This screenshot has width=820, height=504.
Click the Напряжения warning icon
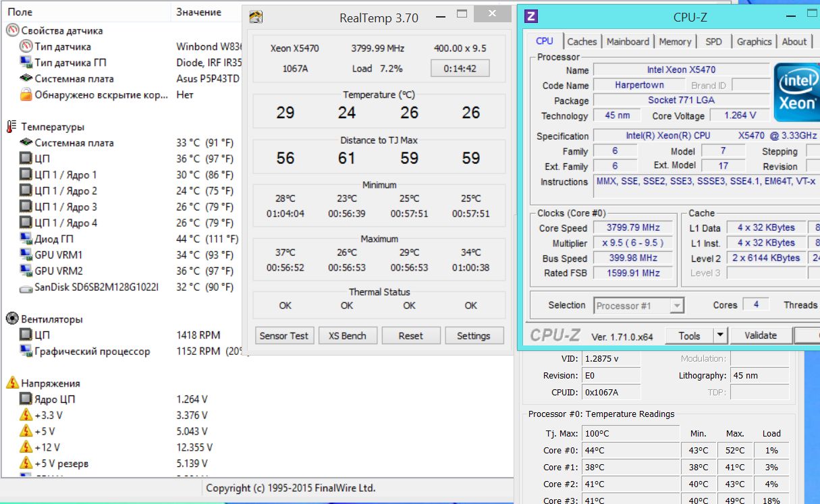click(12, 383)
